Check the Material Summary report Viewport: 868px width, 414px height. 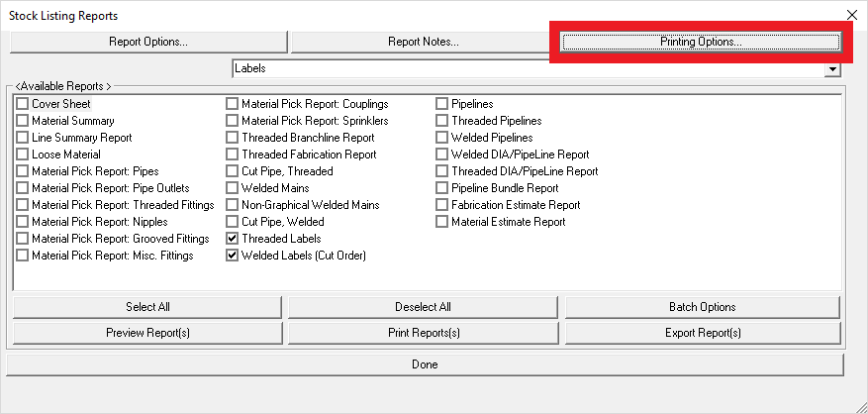22,121
